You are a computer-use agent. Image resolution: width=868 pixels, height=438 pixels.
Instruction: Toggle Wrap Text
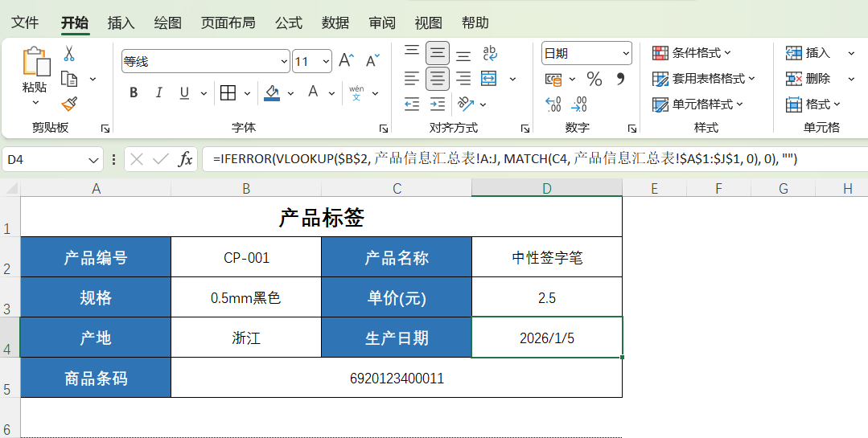pos(490,53)
